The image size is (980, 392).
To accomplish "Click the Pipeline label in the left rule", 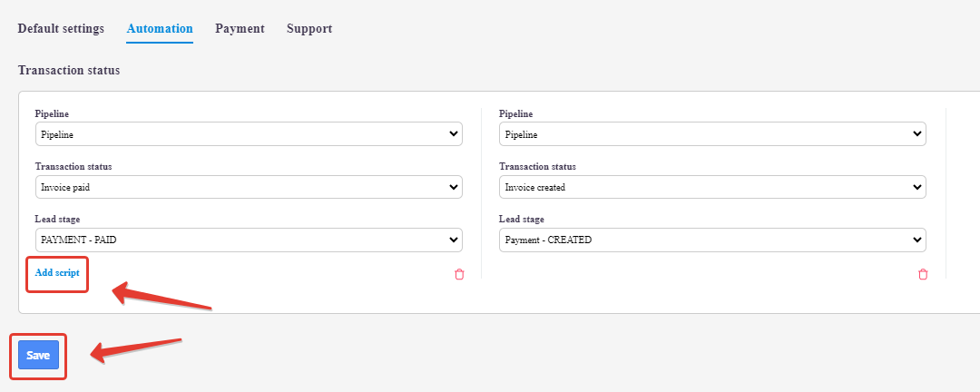I will 52,114.
